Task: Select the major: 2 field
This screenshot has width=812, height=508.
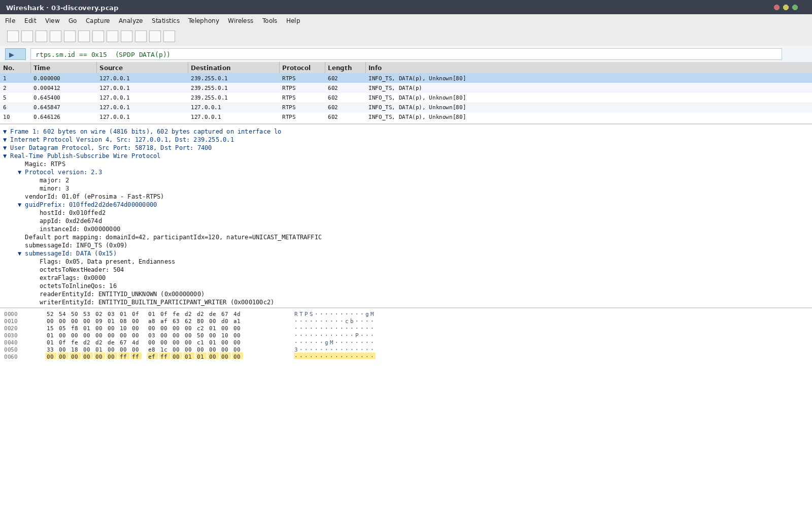Action: (54, 180)
